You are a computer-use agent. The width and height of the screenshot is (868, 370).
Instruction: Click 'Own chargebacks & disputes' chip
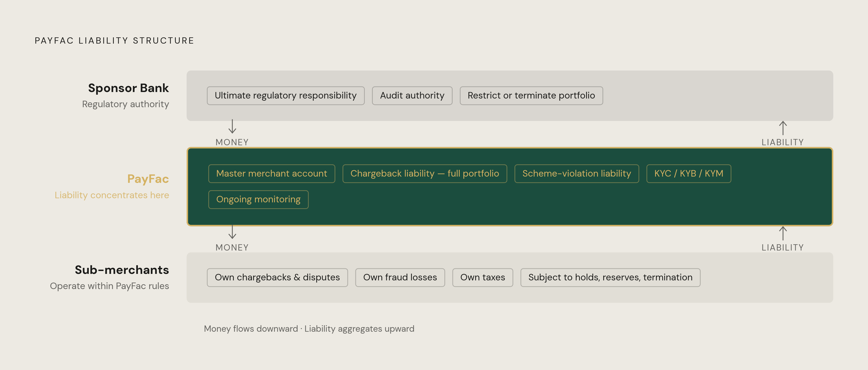click(277, 277)
